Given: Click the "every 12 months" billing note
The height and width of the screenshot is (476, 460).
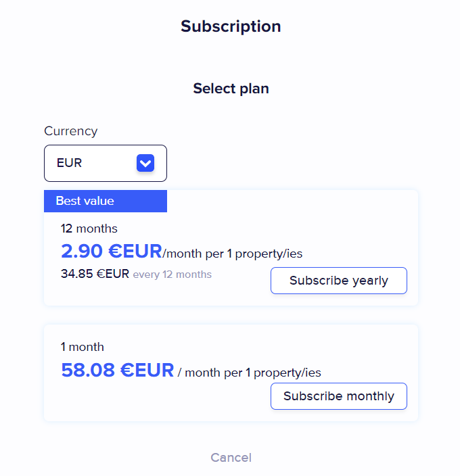Looking at the screenshot, I should click(172, 275).
